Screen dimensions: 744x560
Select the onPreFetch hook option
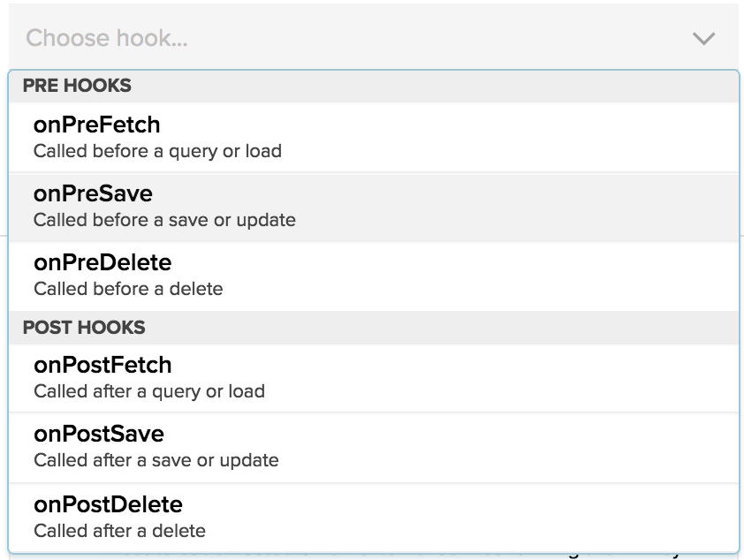[x=97, y=125]
